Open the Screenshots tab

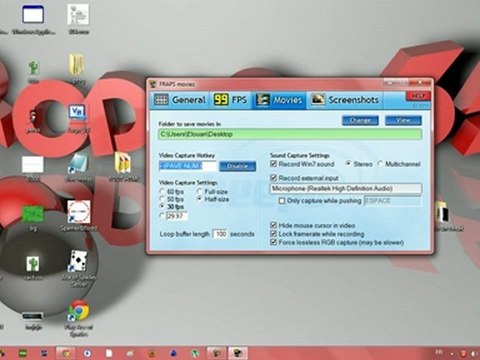click(345, 100)
